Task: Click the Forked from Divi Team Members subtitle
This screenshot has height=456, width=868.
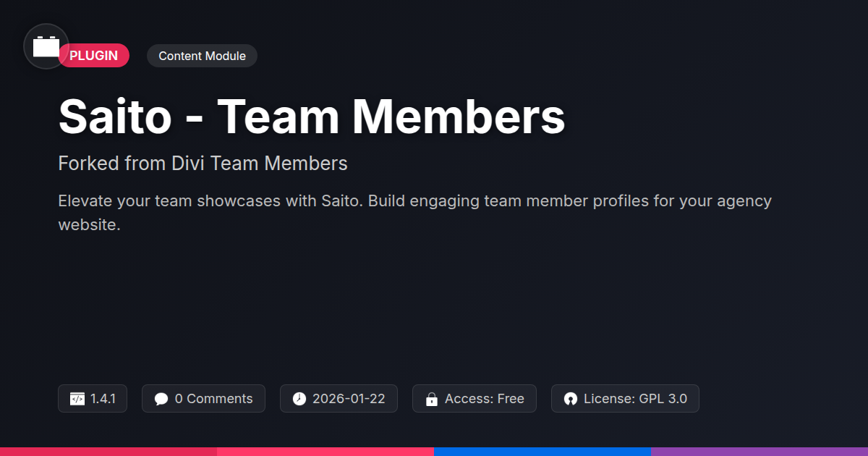Action: click(203, 164)
